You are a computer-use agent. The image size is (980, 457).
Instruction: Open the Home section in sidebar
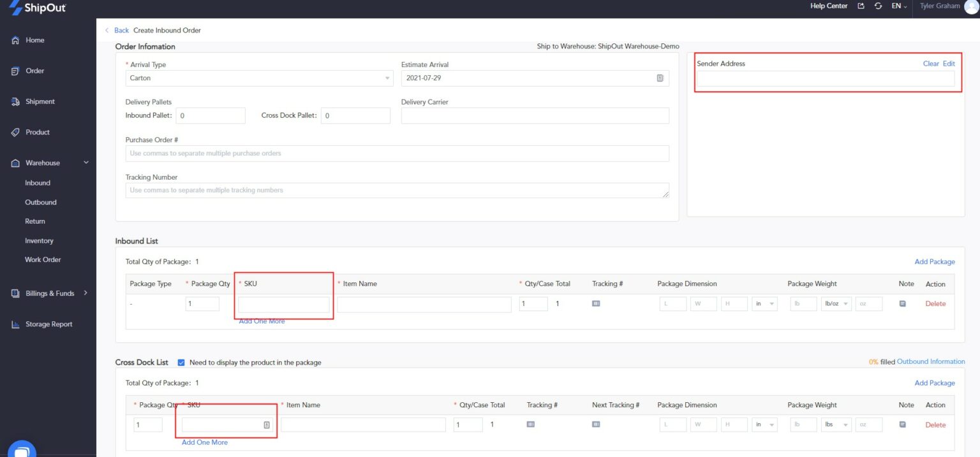pyautogui.click(x=37, y=40)
